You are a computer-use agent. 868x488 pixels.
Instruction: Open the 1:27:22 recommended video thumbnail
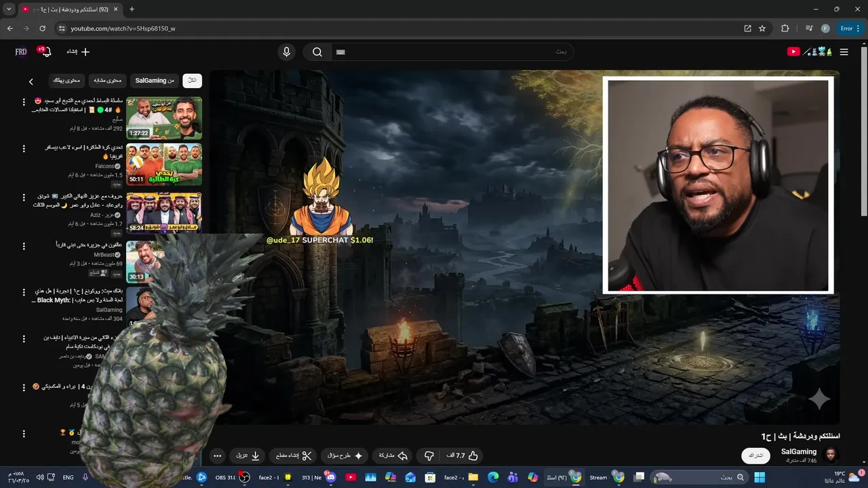(x=164, y=118)
